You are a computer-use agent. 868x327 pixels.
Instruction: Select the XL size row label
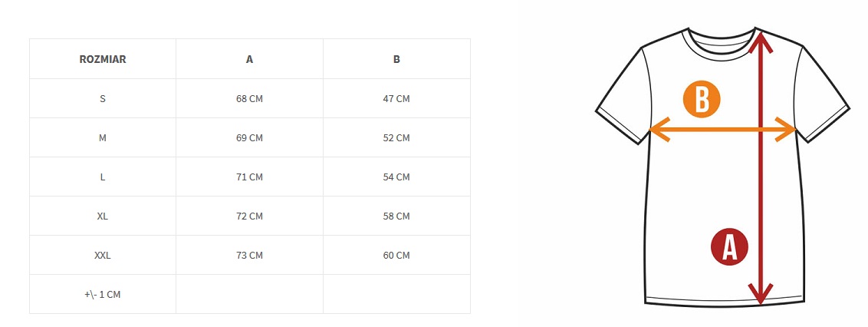[x=103, y=216]
